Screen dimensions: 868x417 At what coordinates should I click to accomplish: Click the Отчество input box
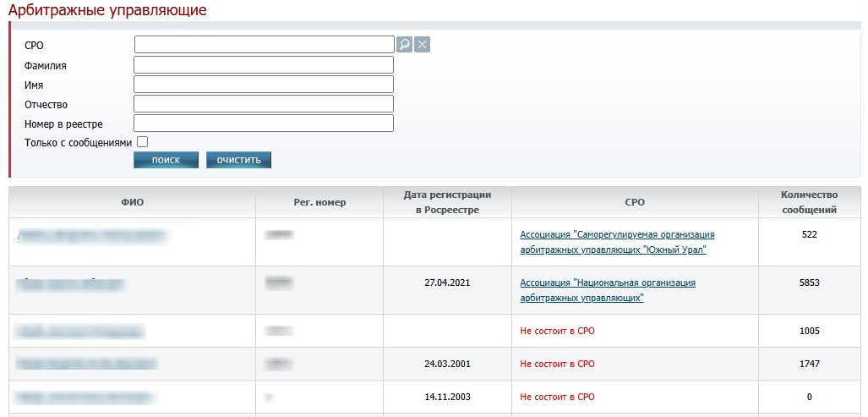point(264,104)
